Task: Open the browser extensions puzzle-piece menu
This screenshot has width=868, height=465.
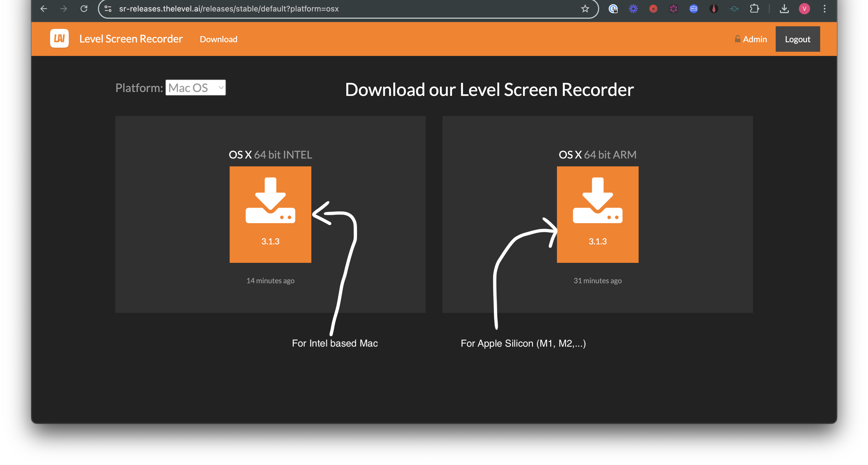Action: [755, 9]
